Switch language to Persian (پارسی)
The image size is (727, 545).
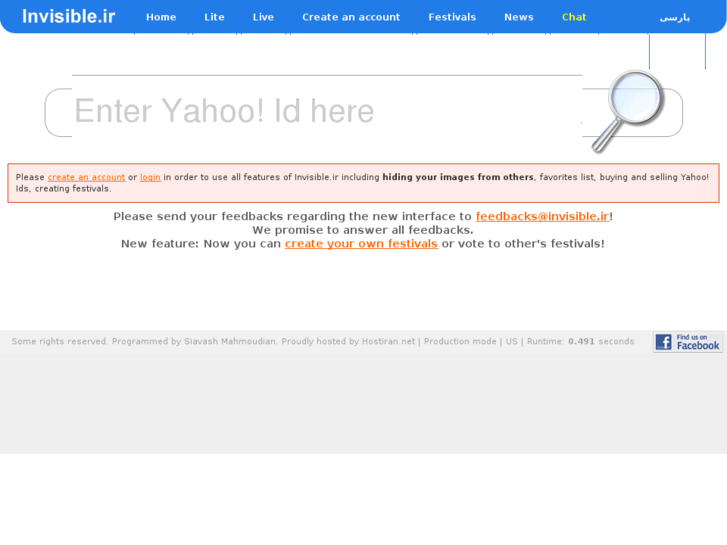click(675, 18)
